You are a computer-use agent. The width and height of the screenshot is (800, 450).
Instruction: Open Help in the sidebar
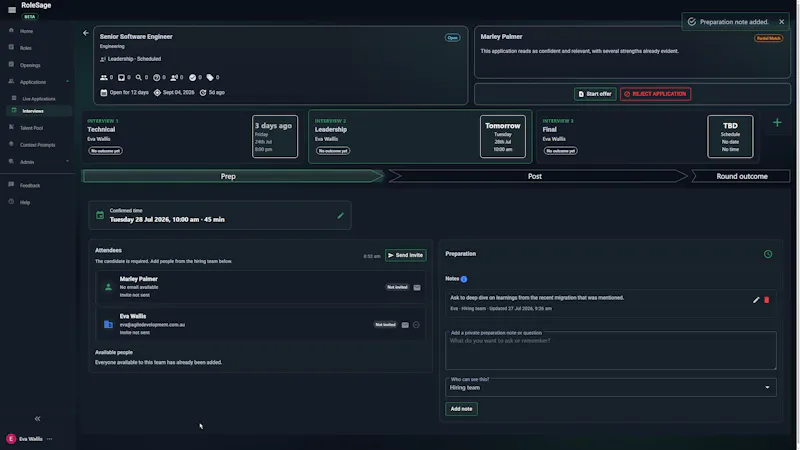click(x=24, y=202)
